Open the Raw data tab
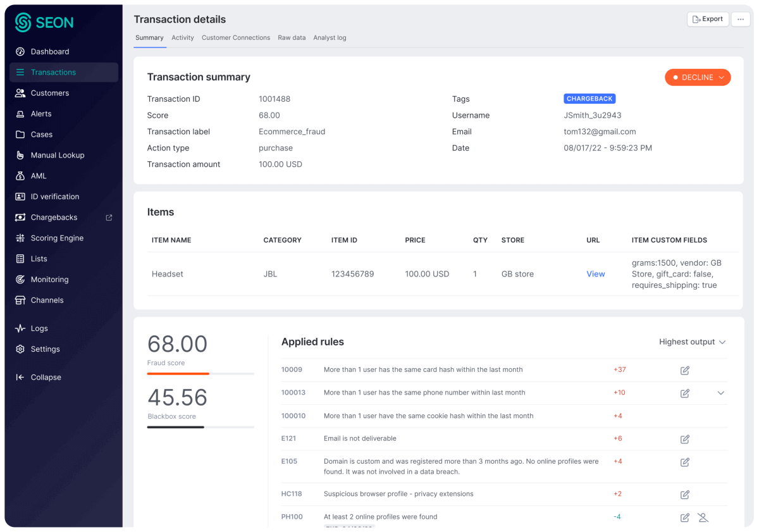 [292, 38]
